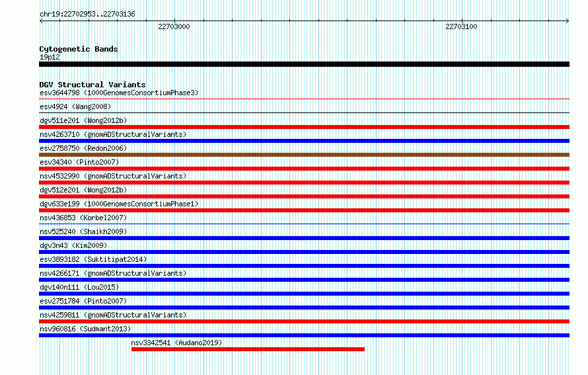Open the nsv960816 (Sudmant2013) label
Viewport: 588px width, 375px height.
point(85,329)
